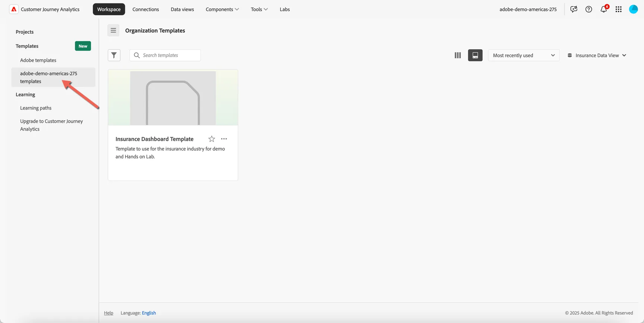Select adobe-demo-americas-275 templates sidebar item
The width and height of the screenshot is (644, 323).
click(x=53, y=77)
